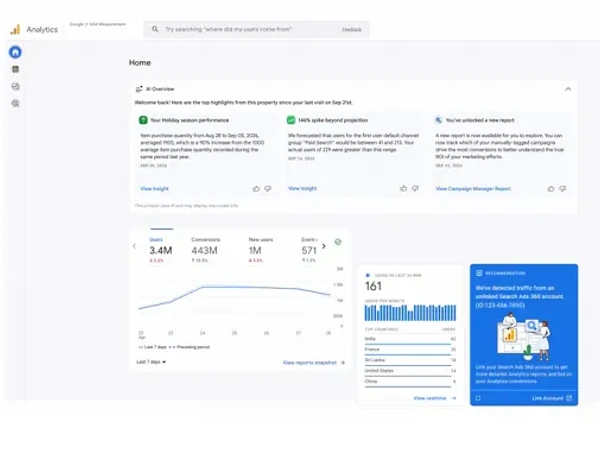600x450 pixels.
Task: Click the spike beyond projection card icon
Action: click(291, 120)
